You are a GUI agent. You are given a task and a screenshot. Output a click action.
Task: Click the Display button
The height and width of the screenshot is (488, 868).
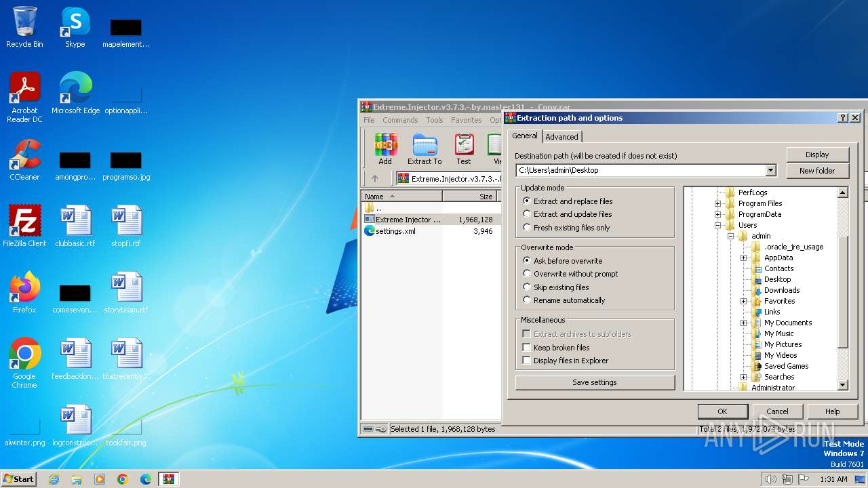coord(818,155)
